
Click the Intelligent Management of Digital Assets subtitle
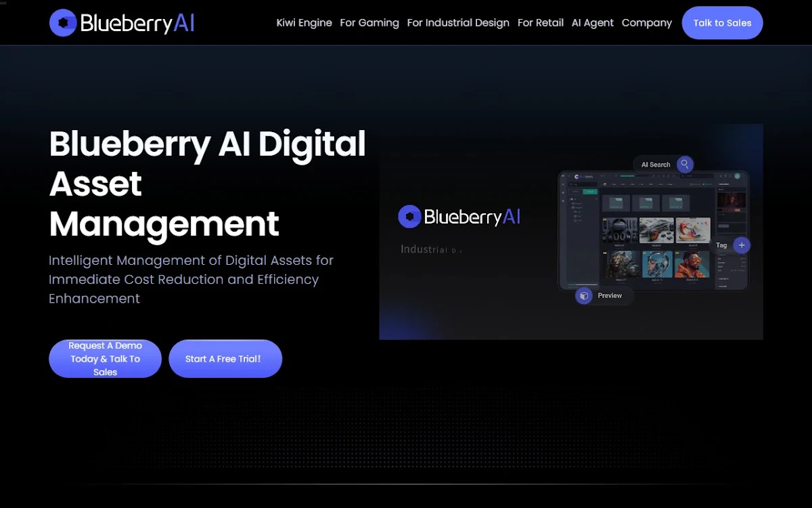[191, 279]
